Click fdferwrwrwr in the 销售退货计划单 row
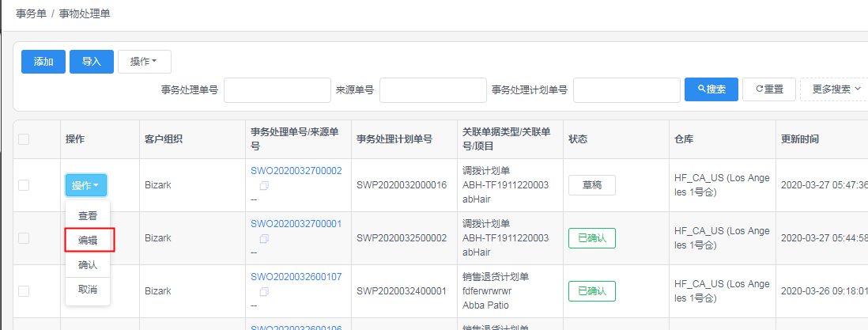This screenshot has width=868, height=330. pos(487,290)
